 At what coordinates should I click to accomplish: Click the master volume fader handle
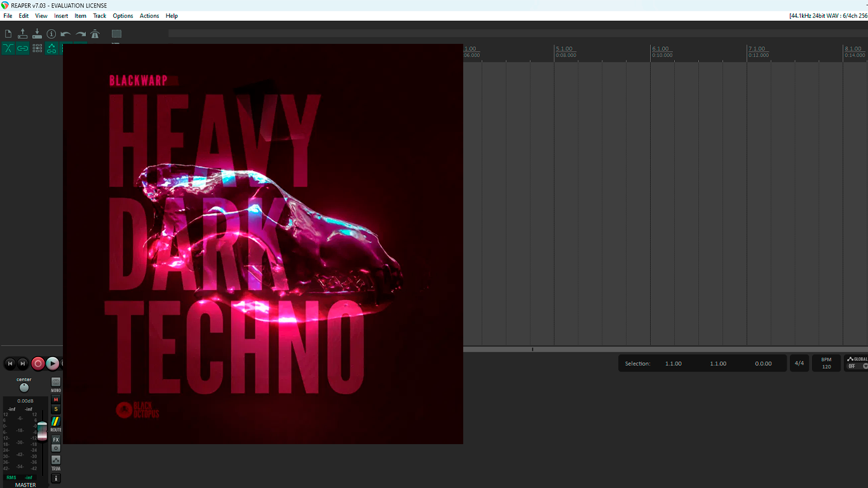tap(42, 431)
